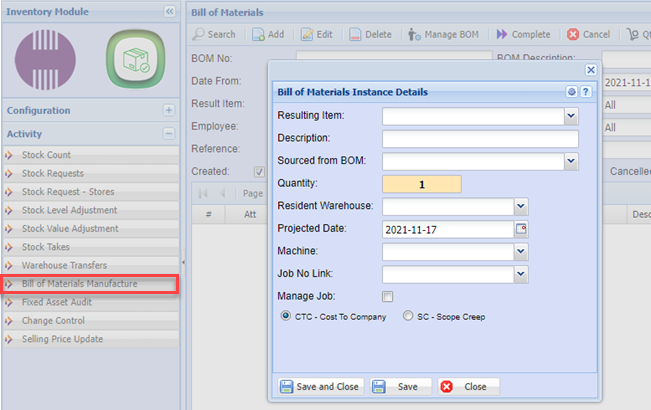The image size is (651, 410).
Task: Select SC - Scope Creep option
Action: point(408,315)
